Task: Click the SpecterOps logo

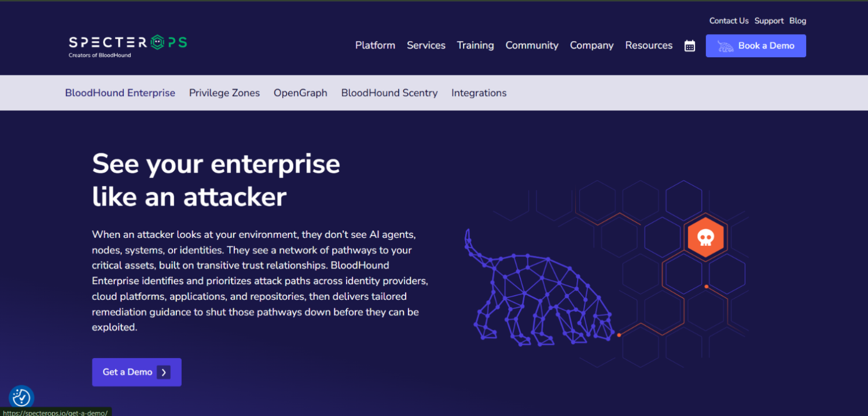Action: point(127,43)
